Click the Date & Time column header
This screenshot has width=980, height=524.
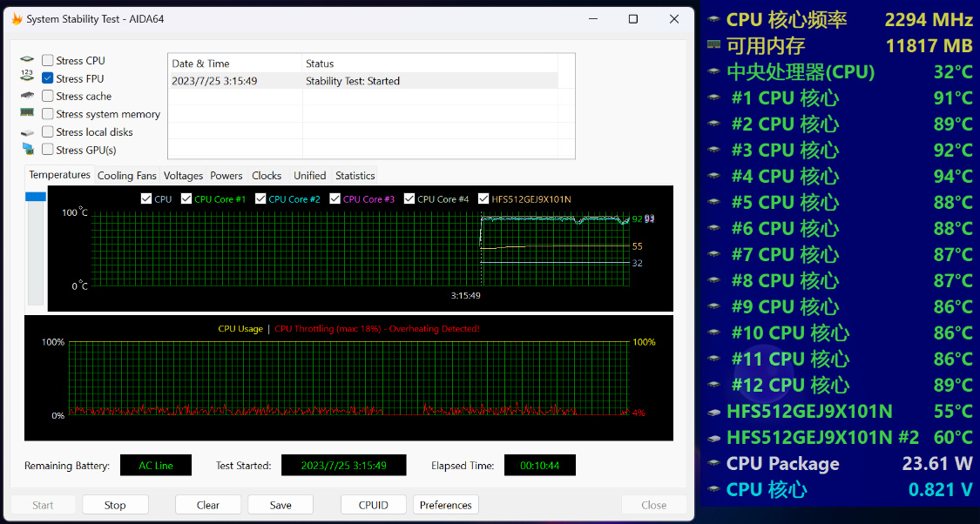coord(235,63)
